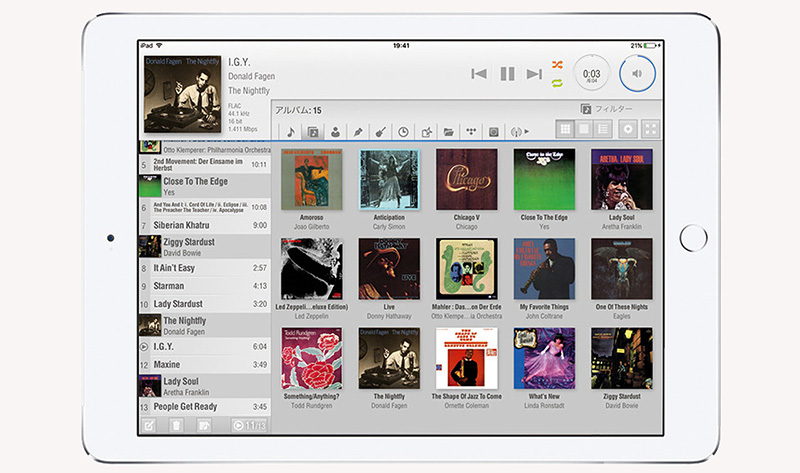Switch to the small grid view

click(x=565, y=129)
